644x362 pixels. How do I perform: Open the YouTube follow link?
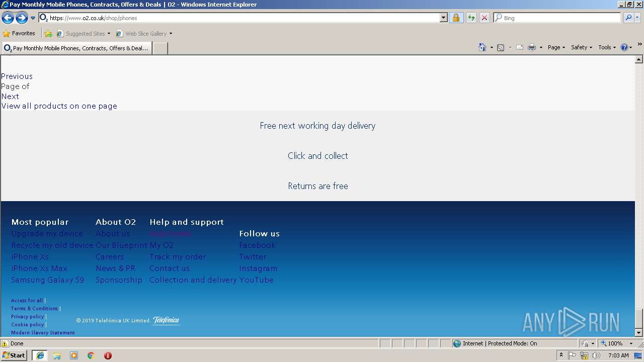[256, 280]
